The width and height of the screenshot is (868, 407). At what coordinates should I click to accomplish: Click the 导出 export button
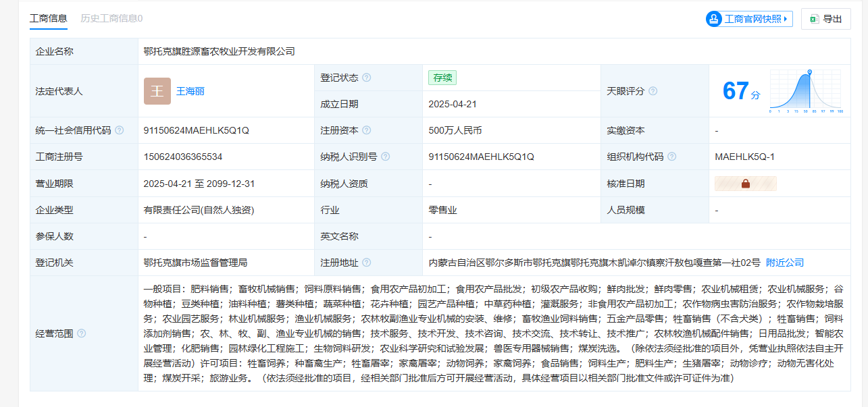(825, 19)
